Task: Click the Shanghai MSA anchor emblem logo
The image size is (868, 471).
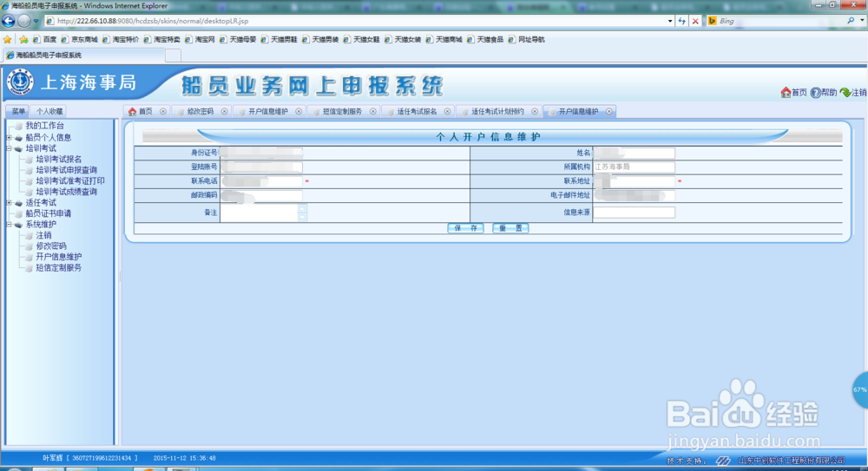Action: tap(21, 82)
